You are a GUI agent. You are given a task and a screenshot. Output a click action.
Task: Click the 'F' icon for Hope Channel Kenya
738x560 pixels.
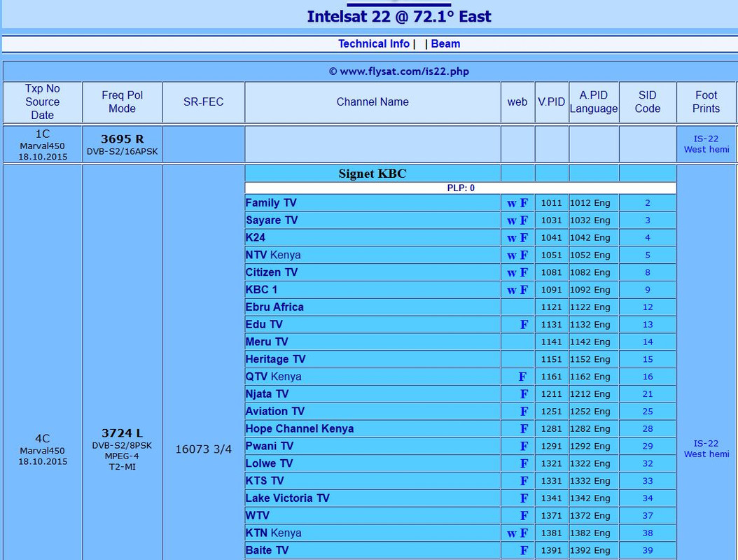524,430
